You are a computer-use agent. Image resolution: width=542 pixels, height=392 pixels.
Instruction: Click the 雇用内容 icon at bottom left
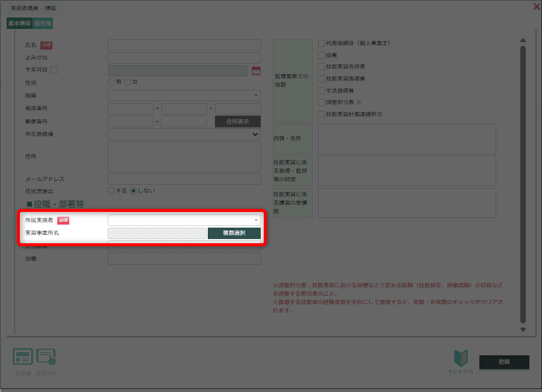pyautogui.click(x=46, y=357)
